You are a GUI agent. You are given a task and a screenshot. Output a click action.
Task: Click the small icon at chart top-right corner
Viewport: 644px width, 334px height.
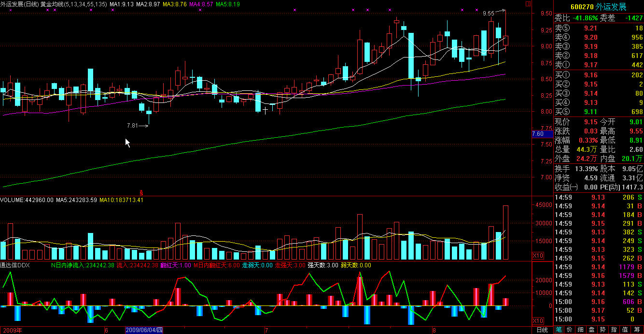[528, 4]
